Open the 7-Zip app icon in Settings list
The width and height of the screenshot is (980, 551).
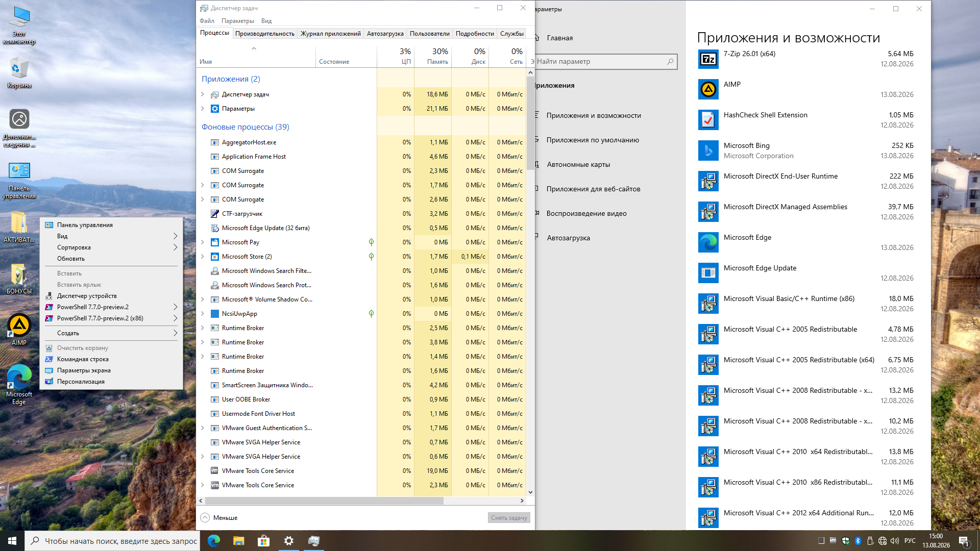[708, 59]
